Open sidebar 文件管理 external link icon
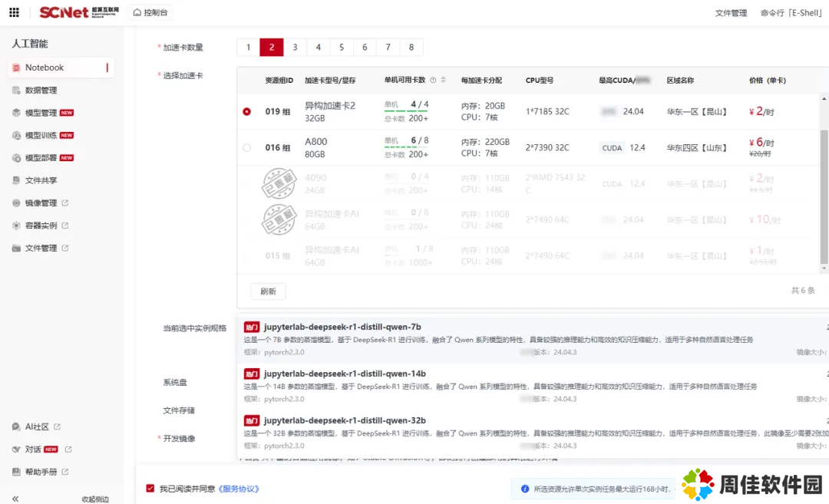Viewport: 829px width, 504px height. (x=65, y=248)
